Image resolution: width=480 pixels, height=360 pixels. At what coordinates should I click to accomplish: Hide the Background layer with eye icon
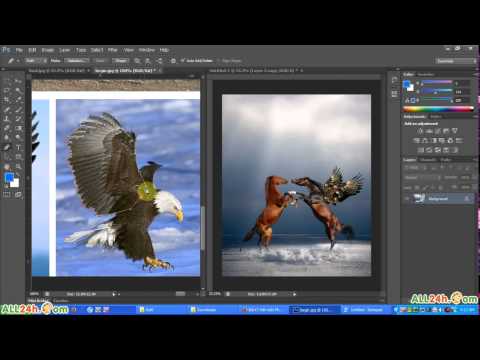(x=407, y=199)
